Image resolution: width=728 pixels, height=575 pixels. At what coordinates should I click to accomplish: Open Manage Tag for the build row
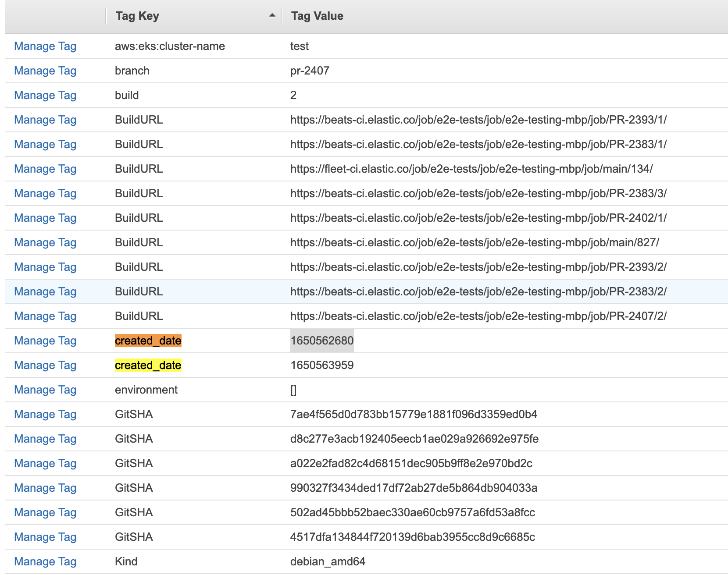click(45, 95)
